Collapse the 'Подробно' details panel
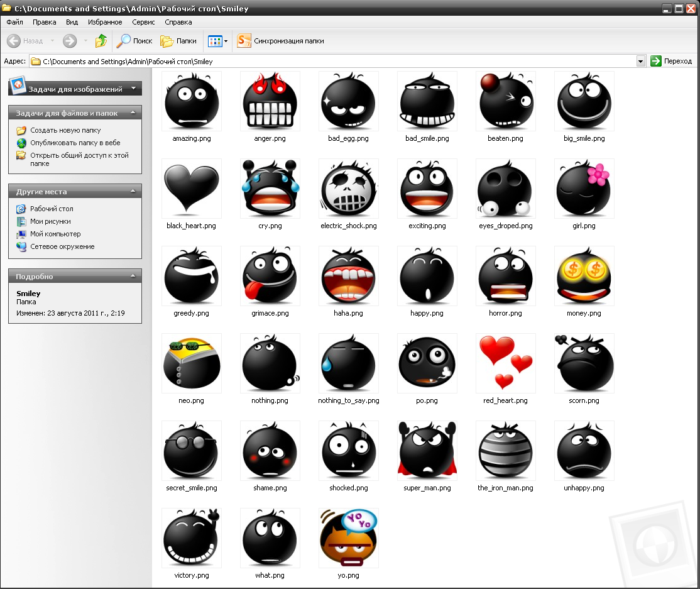700x589 pixels. click(x=133, y=276)
